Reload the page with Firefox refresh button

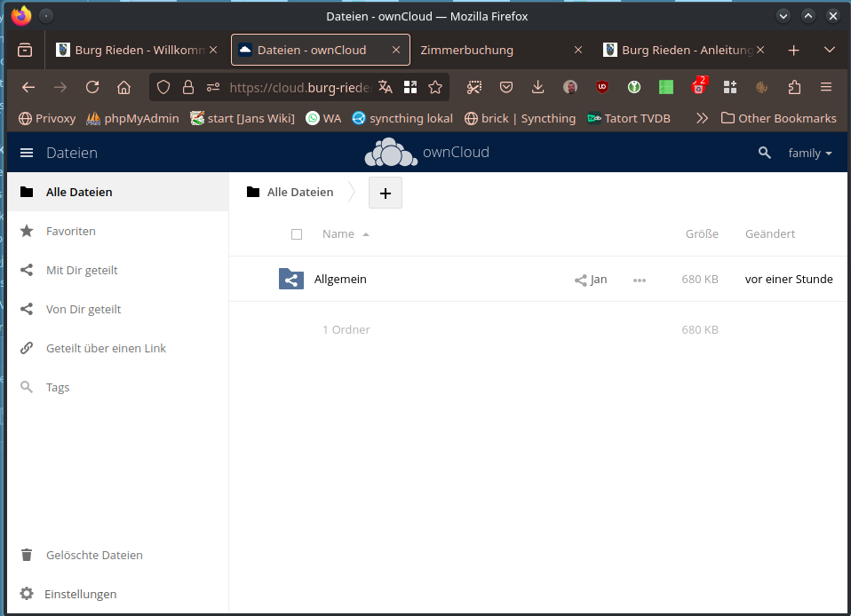point(92,87)
